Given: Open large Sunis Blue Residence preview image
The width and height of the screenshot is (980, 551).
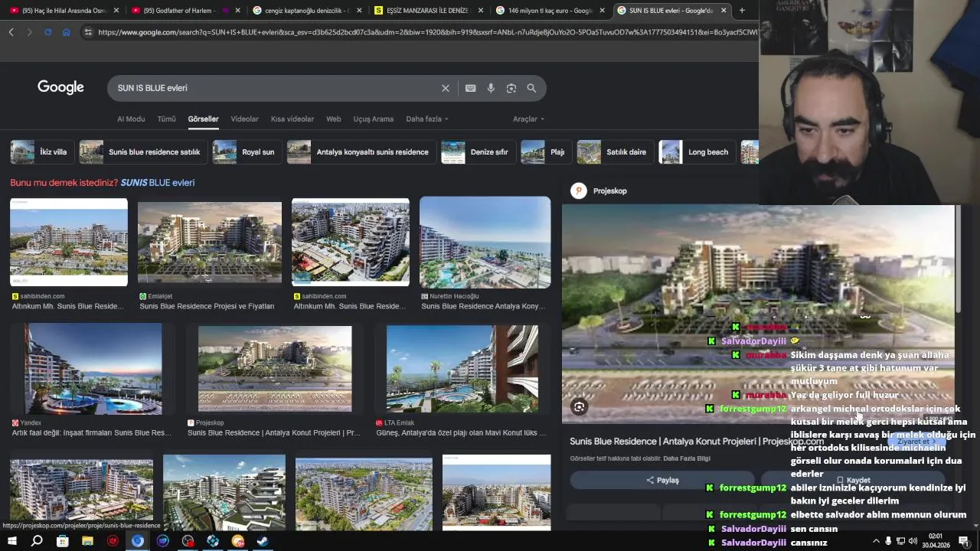Looking at the screenshot, I should coord(758,314).
